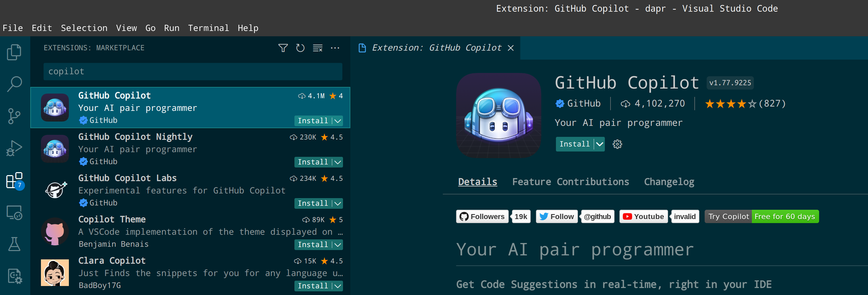Click GitHub Copilot Nightly list icon

coord(55,149)
